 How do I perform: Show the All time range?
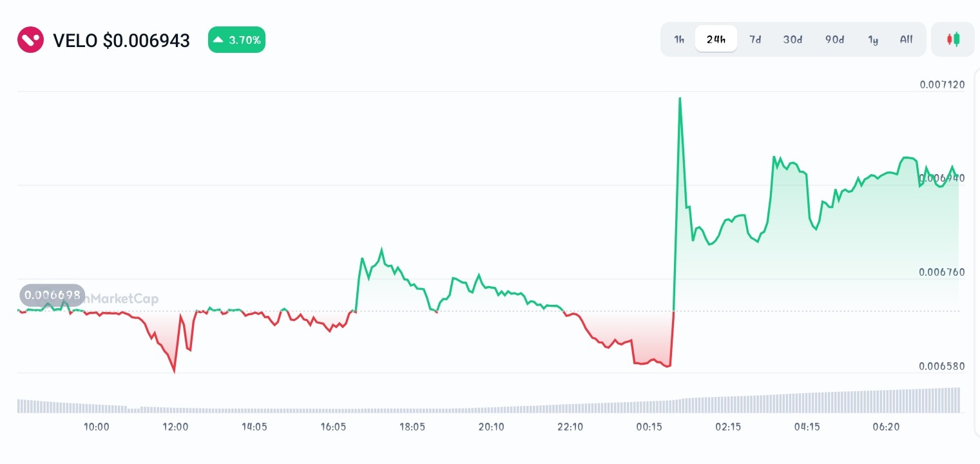point(906,39)
